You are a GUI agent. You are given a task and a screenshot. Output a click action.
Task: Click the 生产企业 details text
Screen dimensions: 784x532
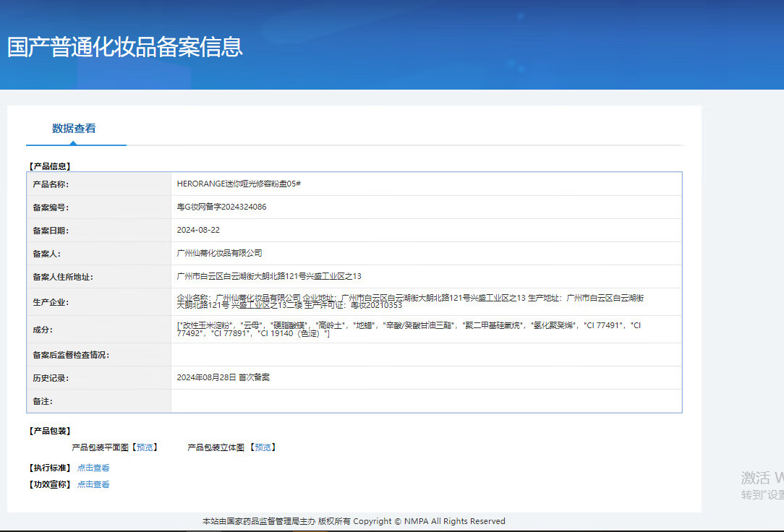tap(410, 301)
